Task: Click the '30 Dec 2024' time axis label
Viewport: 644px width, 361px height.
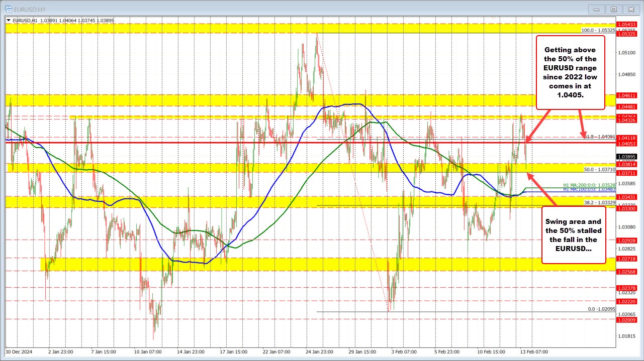Action: point(19,352)
